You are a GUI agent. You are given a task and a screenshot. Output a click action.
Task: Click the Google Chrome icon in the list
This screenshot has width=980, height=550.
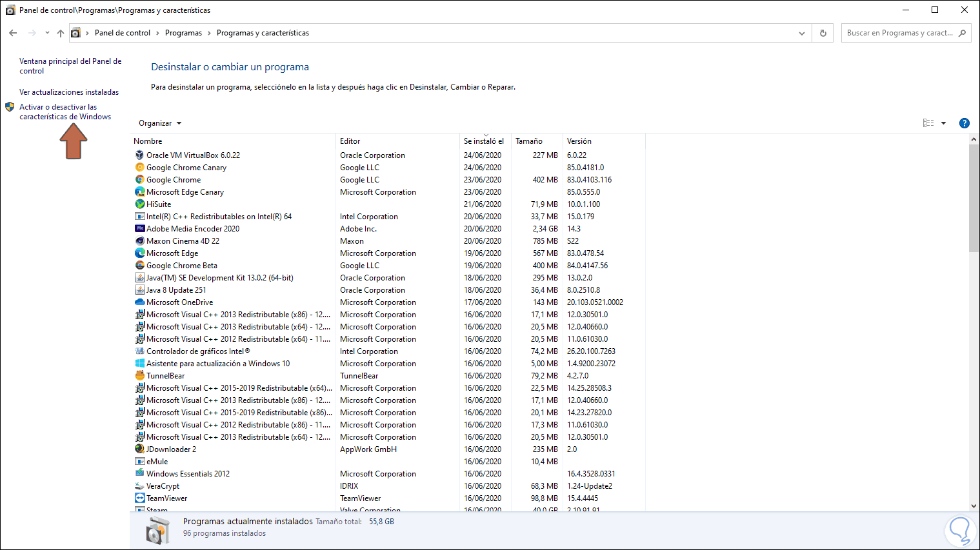tap(139, 179)
